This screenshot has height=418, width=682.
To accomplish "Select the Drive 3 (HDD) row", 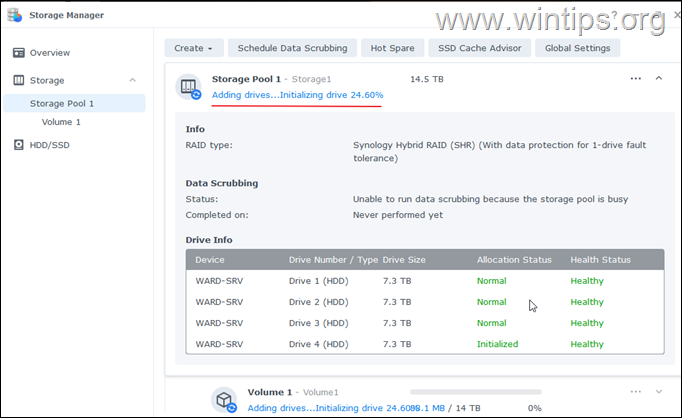I will 425,323.
